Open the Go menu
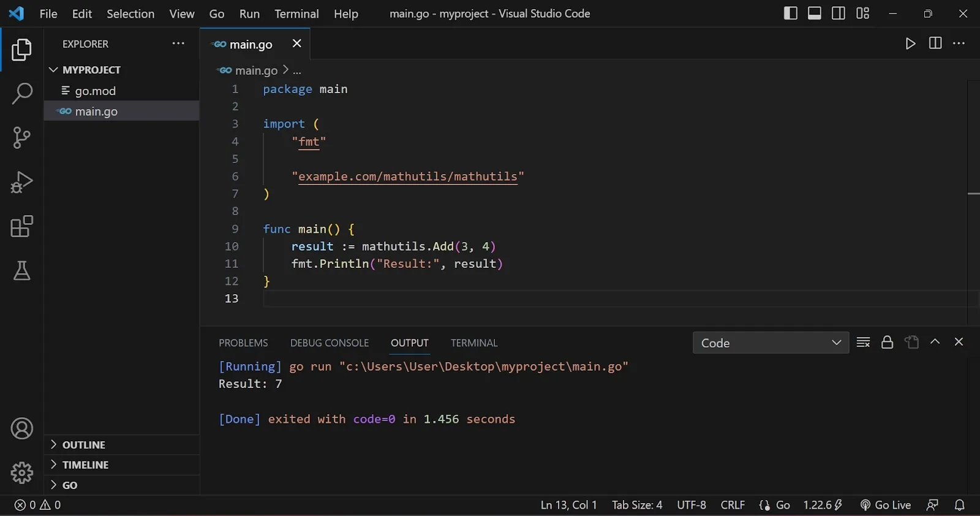 tap(217, 13)
